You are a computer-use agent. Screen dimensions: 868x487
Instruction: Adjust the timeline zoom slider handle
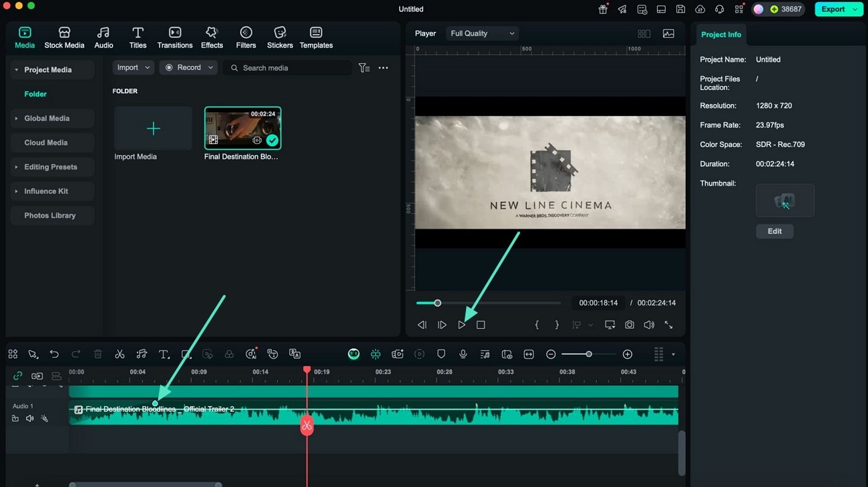(x=589, y=354)
